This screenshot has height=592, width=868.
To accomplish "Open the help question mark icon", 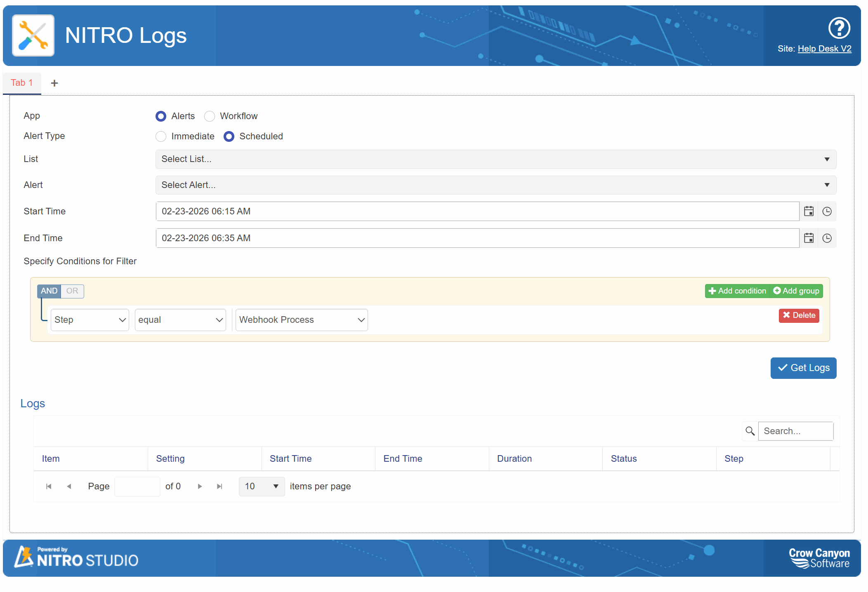I will click(838, 29).
